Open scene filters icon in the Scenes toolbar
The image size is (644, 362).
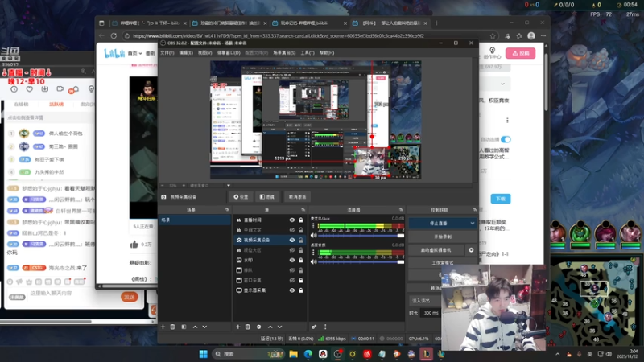coord(184,327)
